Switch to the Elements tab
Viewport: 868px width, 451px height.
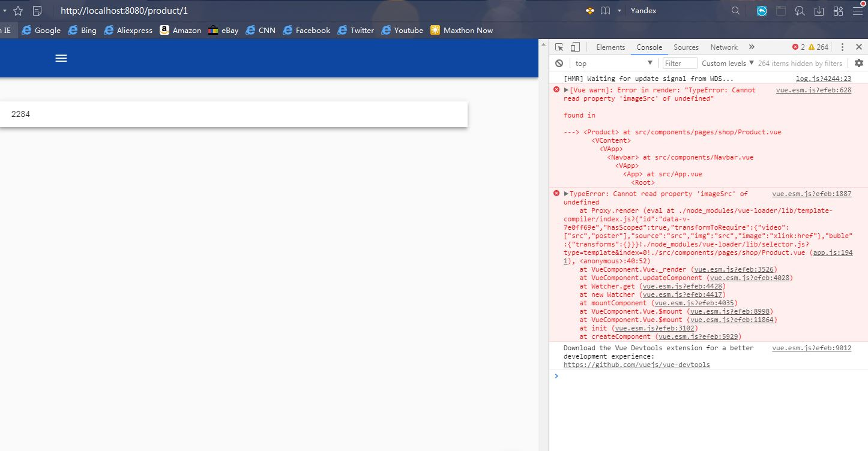[610, 47]
